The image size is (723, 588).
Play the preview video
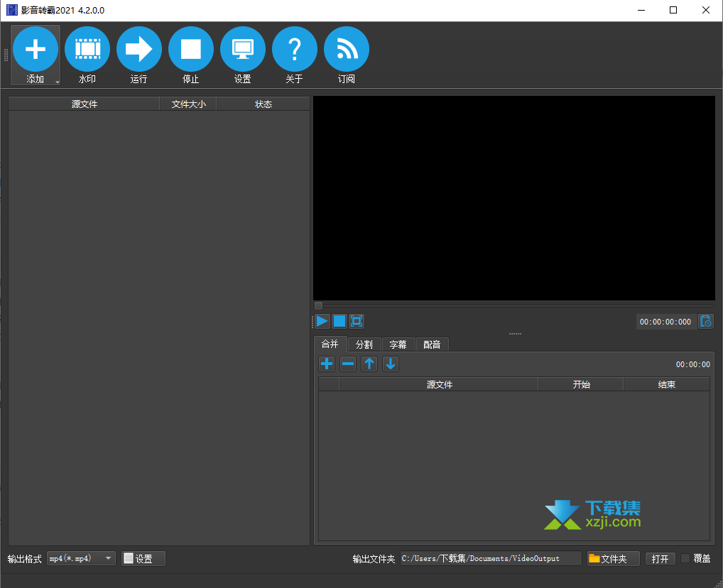(322, 321)
